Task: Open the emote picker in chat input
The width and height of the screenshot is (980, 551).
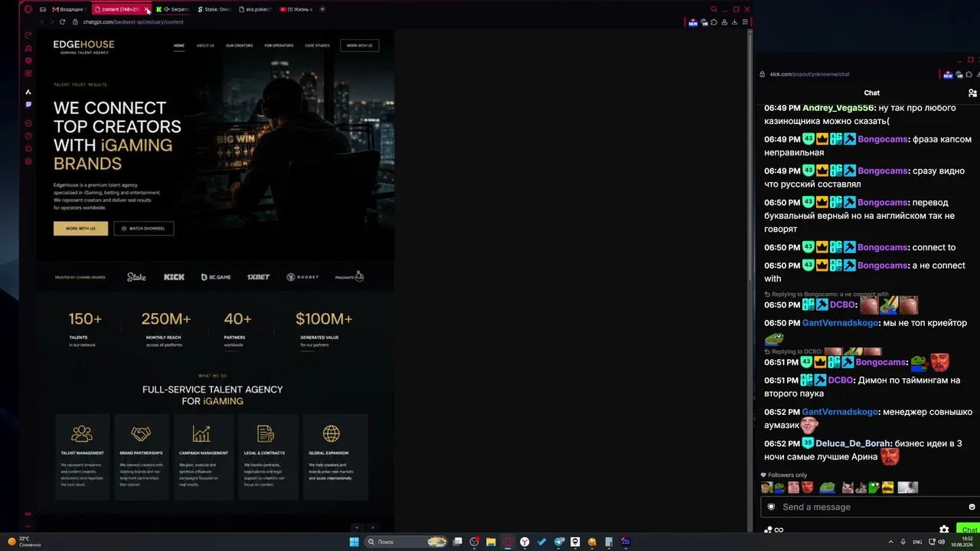Action: click(x=972, y=507)
